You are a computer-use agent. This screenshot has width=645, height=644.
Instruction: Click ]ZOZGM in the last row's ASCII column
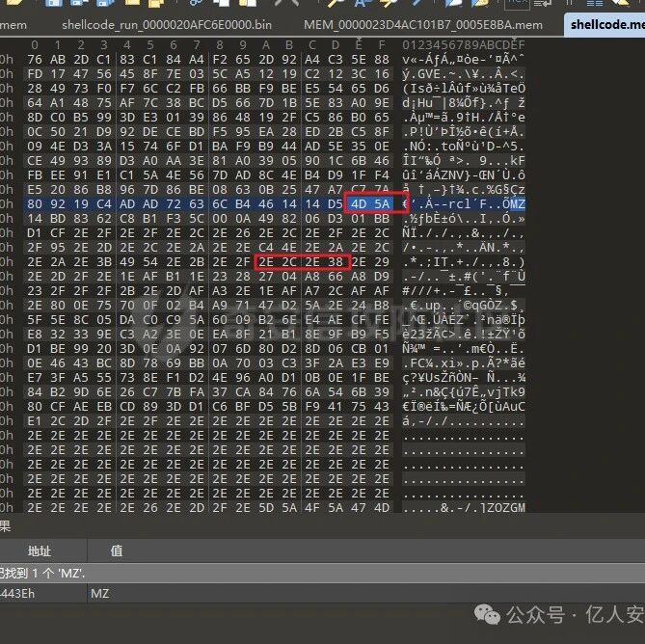501,508
